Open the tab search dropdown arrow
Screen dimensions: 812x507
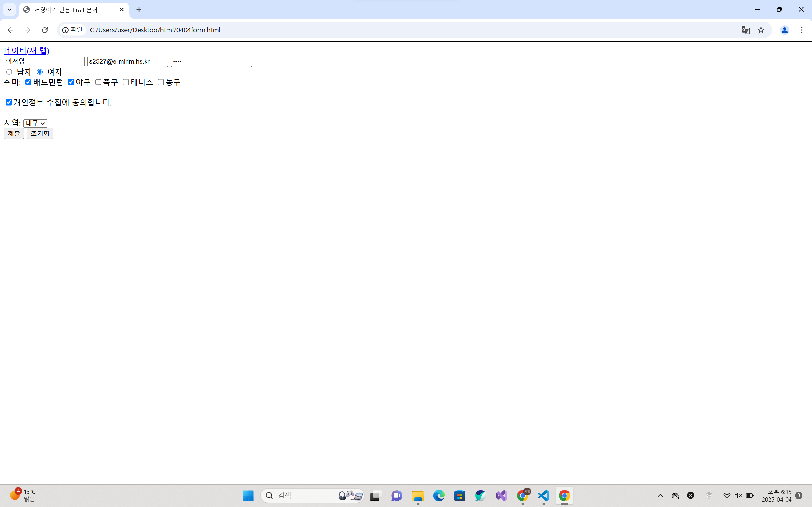(10, 10)
